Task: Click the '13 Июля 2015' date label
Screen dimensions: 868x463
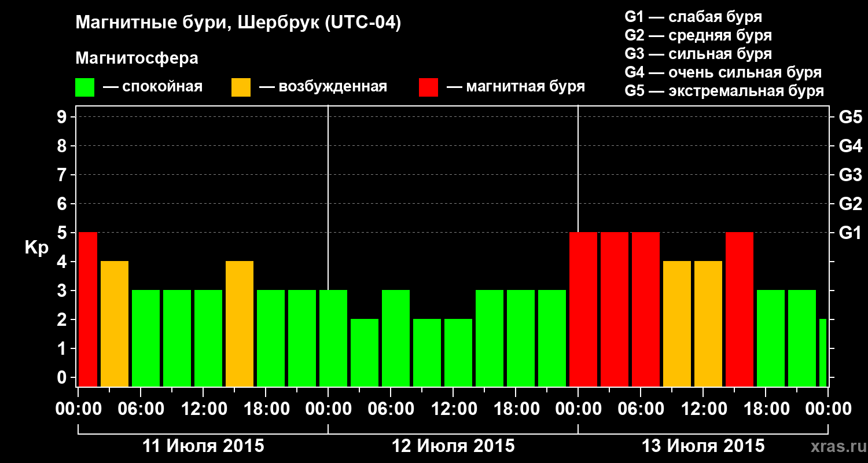Action: pyautogui.click(x=703, y=446)
